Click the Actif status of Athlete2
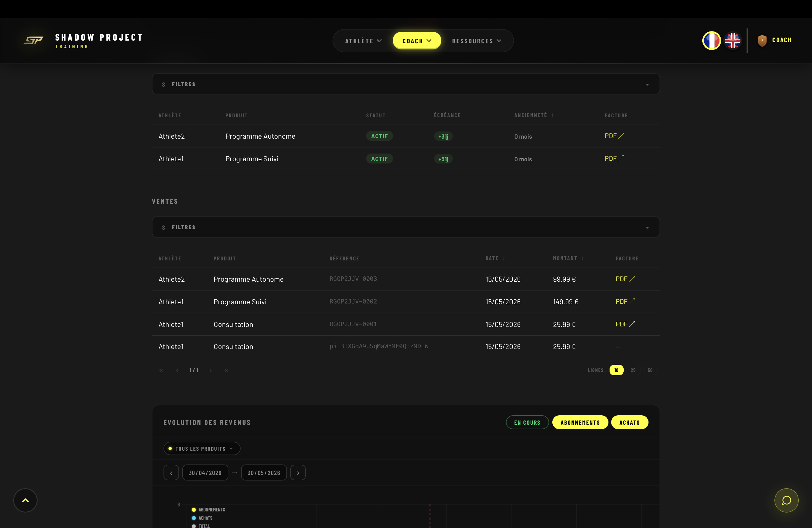The image size is (812, 528). [x=379, y=136]
